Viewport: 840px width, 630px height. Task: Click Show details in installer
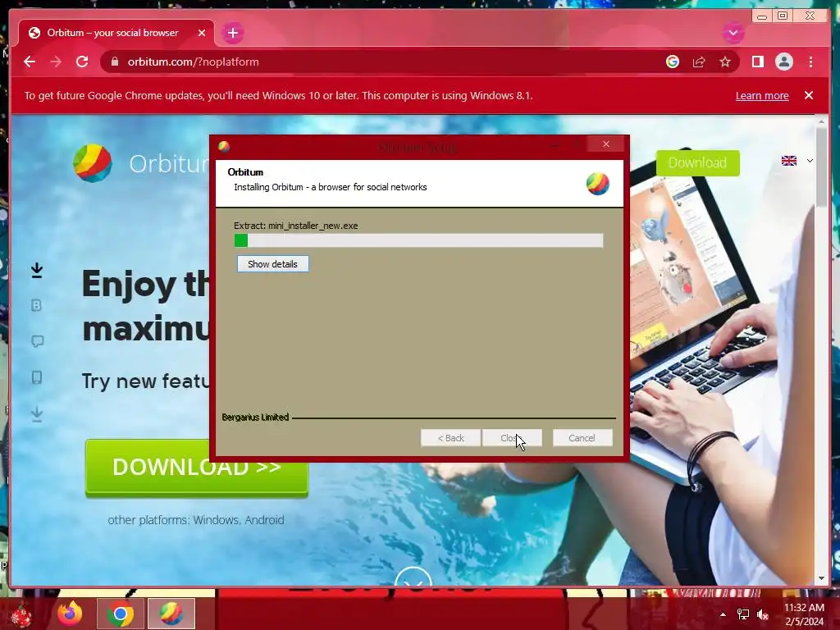click(x=272, y=264)
